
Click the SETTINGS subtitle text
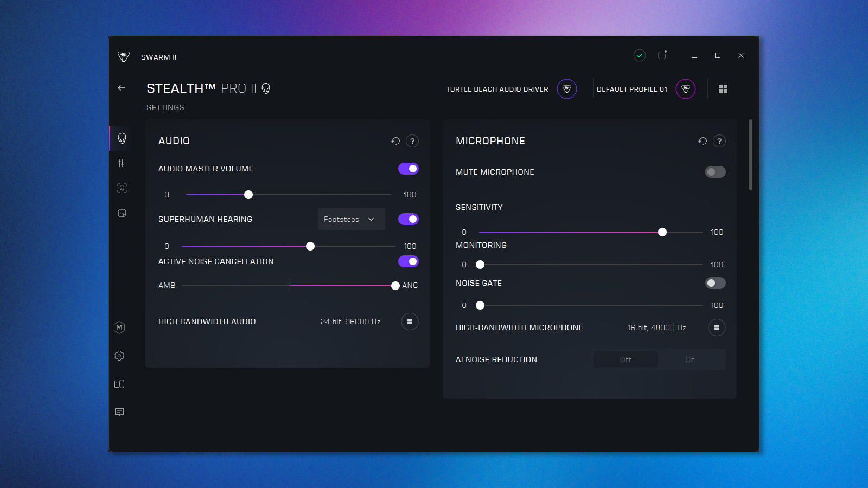pos(165,107)
